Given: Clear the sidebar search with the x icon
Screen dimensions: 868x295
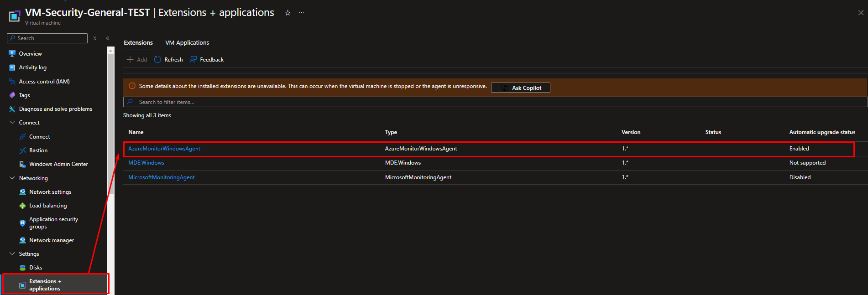Looking at the screenshot, I should point(95,38).
